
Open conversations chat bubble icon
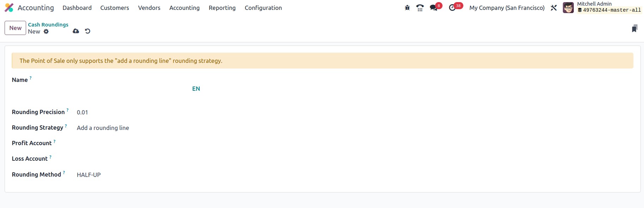[434, 8]
